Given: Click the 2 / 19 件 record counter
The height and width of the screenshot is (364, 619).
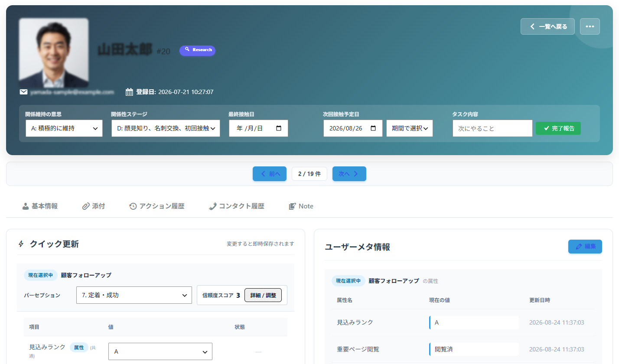Looking at the screenshot, I should [x=309, y=174].
